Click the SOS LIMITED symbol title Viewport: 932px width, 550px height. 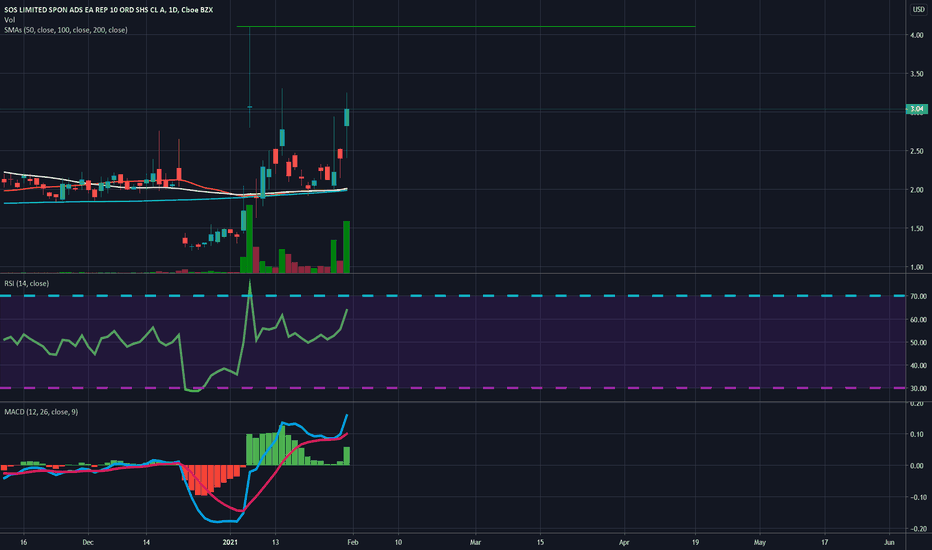pyautogui.click(x=108, y=10)
